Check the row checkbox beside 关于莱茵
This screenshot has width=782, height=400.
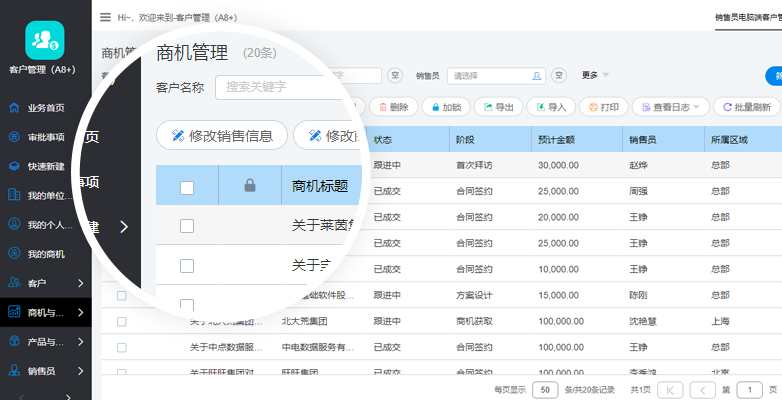[x=187, y=226]
